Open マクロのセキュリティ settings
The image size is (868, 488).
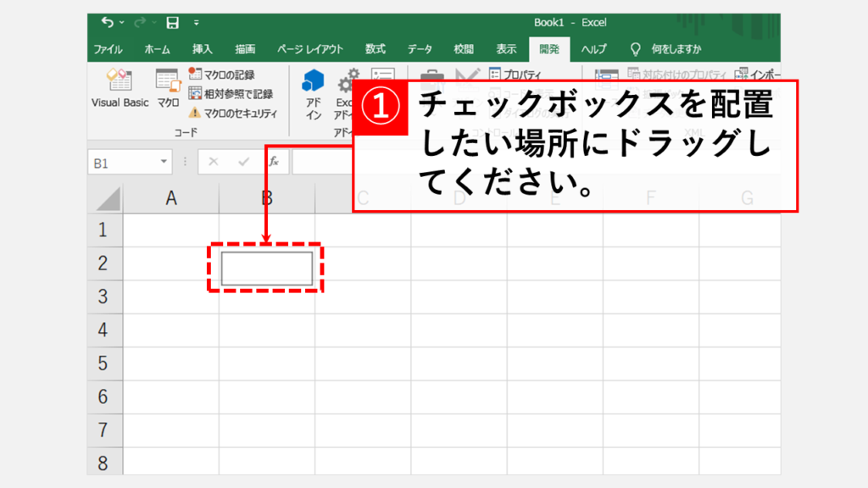pos(231,112)
